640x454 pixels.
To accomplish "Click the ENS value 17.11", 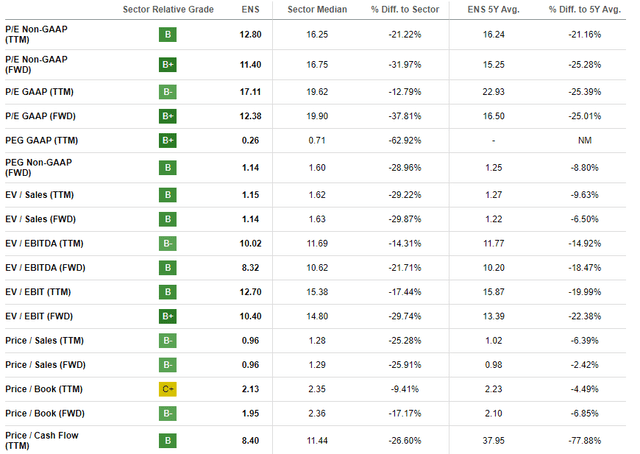I will [250, 92].
